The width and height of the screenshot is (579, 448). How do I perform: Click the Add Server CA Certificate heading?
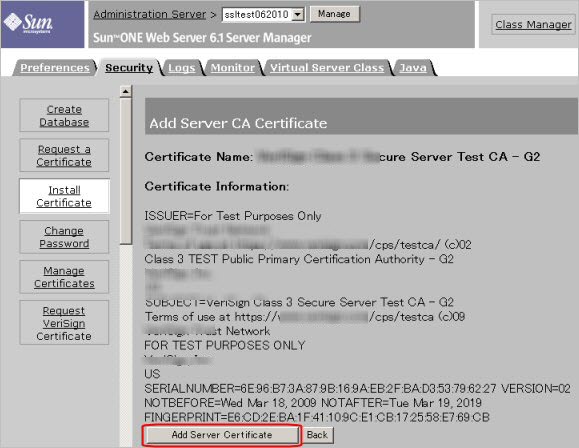point(238,123)
